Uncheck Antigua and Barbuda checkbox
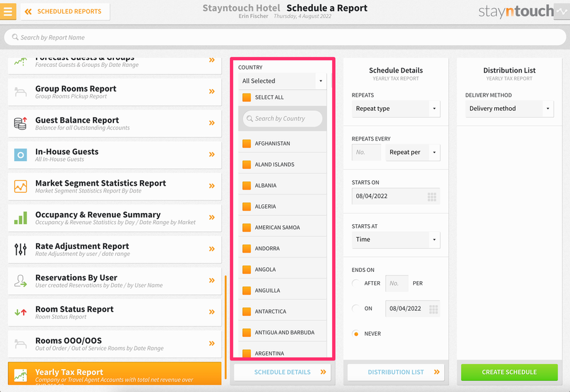Viewport: 570px width, 392px height. 247,333
